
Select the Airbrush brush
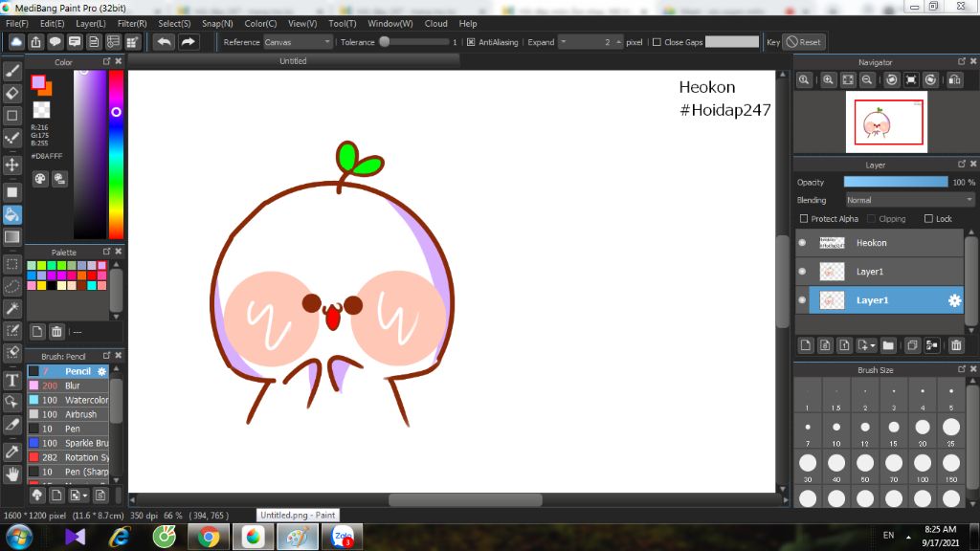pos(68,414)
